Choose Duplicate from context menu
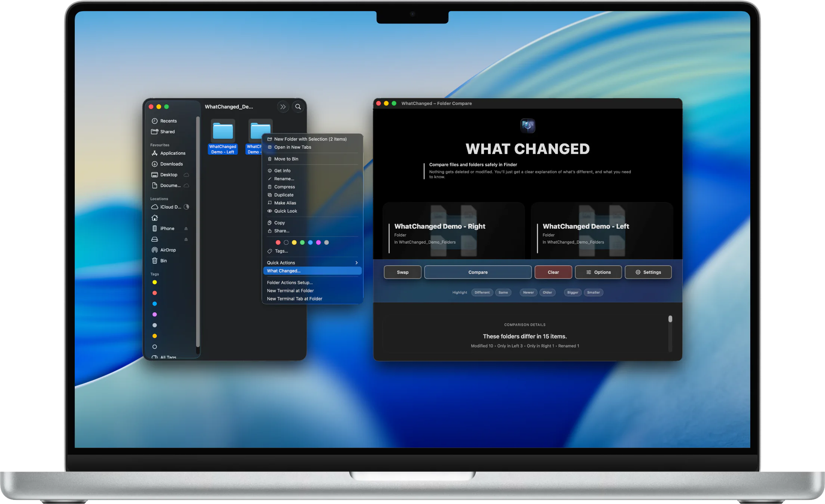 [x=312, y=195]
